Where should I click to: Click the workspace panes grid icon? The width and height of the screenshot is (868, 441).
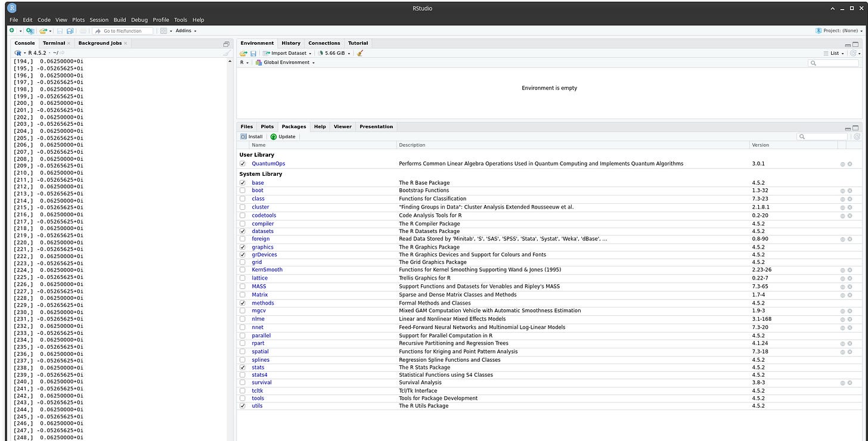tap(164, 30)
